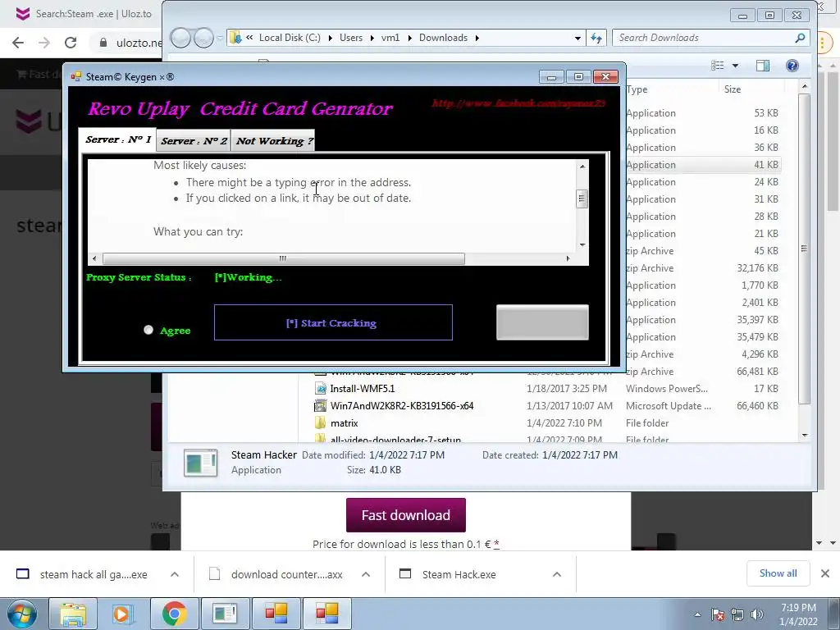Click Explorer's refresh button
This screenshot has height=630, width=840.
tap(596, 38)
